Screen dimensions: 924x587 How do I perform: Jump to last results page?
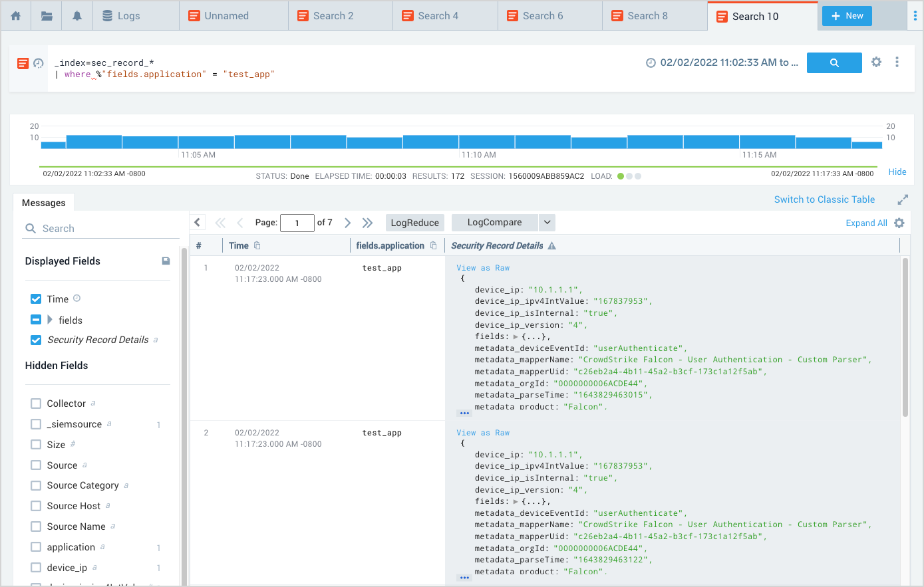click(x=367, y=223)
